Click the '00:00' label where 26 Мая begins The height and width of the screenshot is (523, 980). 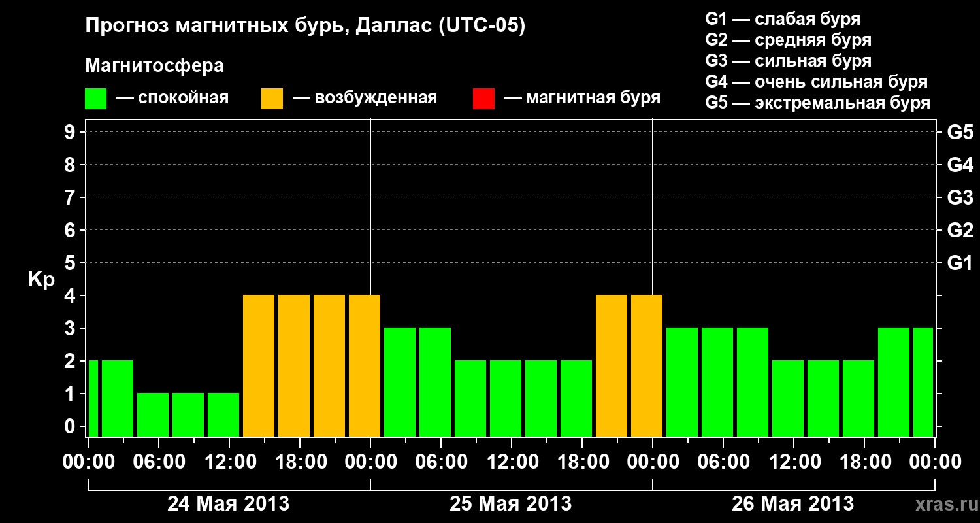tap(653, 462)
